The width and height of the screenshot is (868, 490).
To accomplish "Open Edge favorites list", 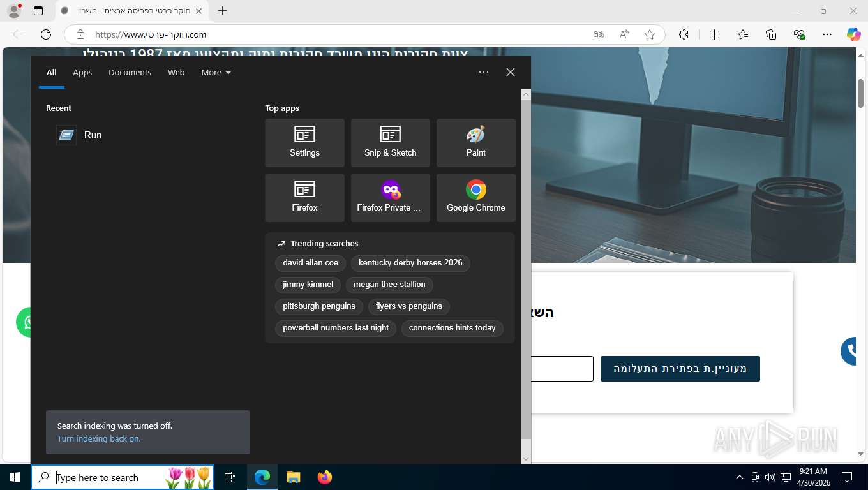I will coord(743,34).
